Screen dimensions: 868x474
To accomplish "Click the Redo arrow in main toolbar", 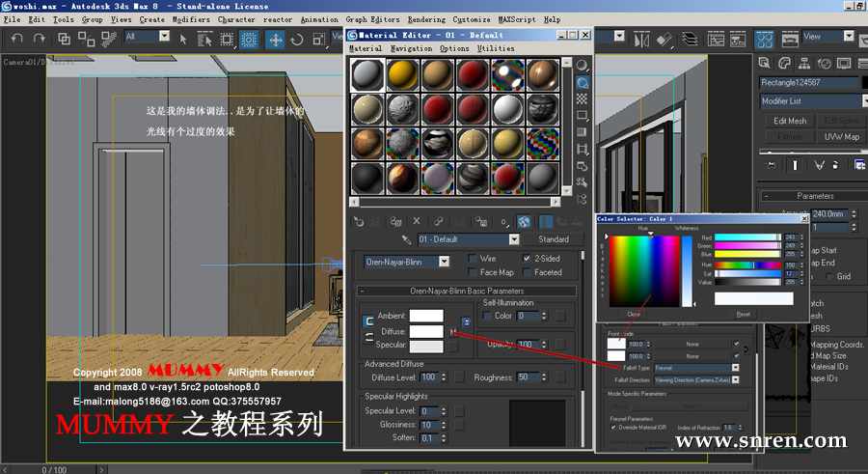I will [39, 39].
